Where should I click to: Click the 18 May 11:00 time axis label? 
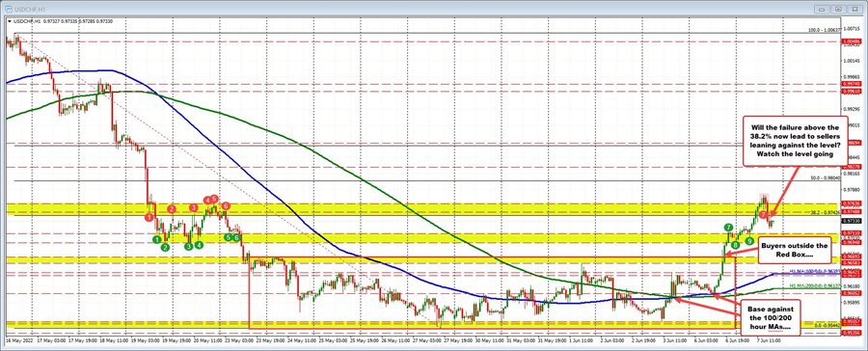point(113,340)
